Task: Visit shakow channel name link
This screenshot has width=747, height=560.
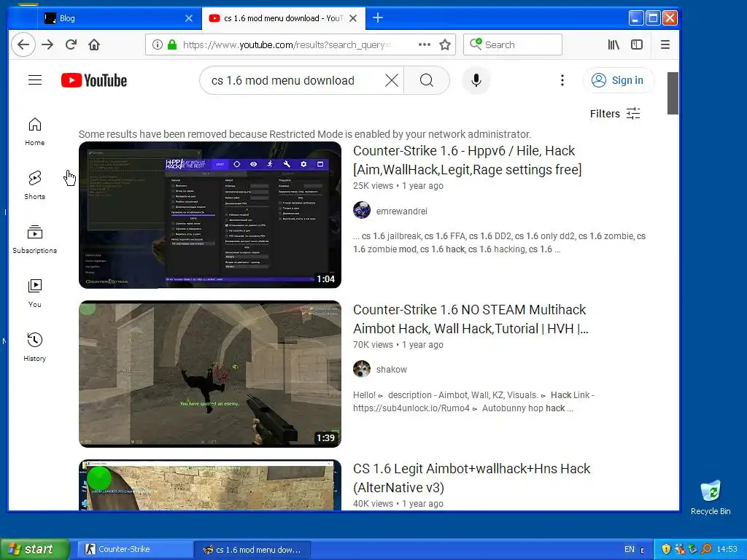Action: coord(392,370)
